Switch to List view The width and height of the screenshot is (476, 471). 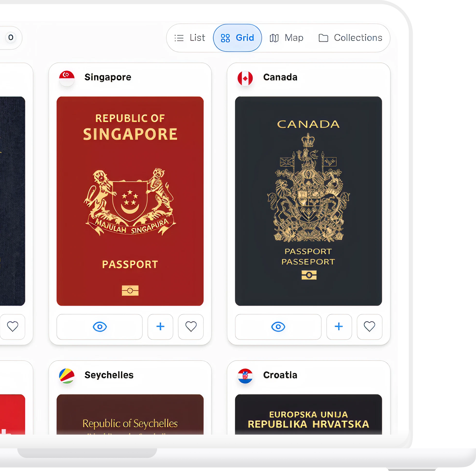tap(190, 38)
